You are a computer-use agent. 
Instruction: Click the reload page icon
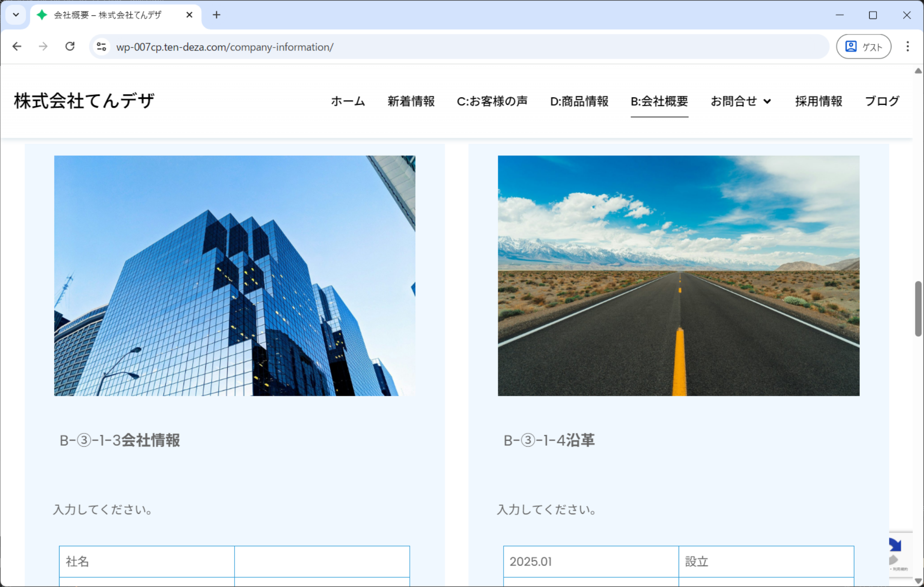coord(70,46)
